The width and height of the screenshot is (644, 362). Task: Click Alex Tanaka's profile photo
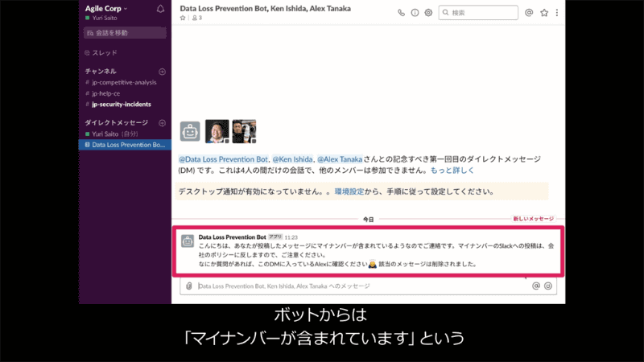pos(244,131)
